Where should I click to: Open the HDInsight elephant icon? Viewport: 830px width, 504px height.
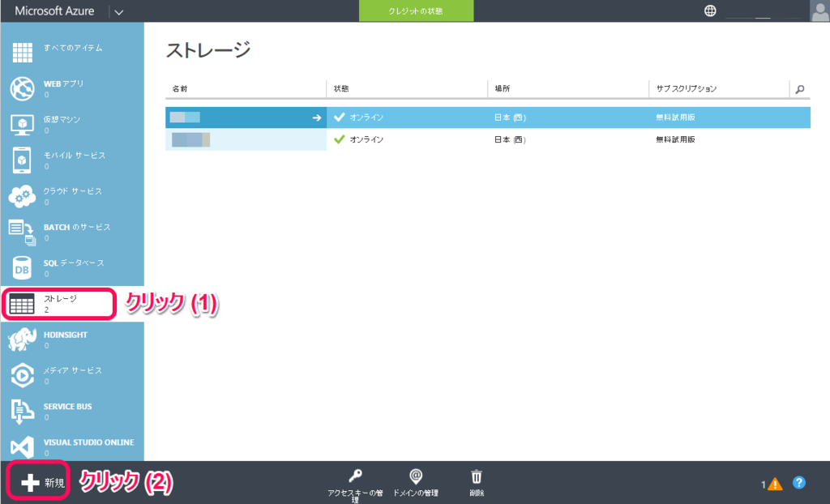point(22,340)
